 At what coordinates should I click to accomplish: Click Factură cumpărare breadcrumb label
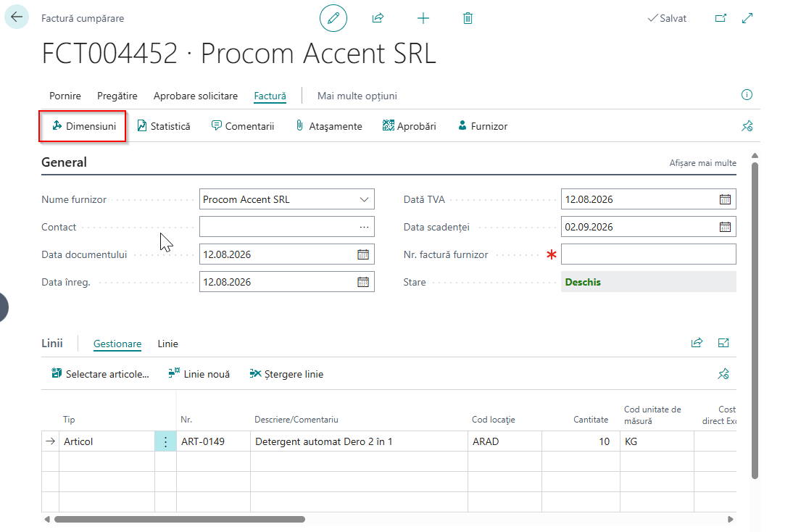pos(83,18)
